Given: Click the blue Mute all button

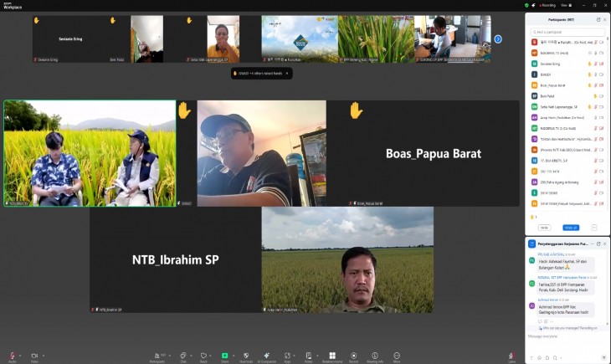Looking at the screenshot, I should click(x=571, y=228).
